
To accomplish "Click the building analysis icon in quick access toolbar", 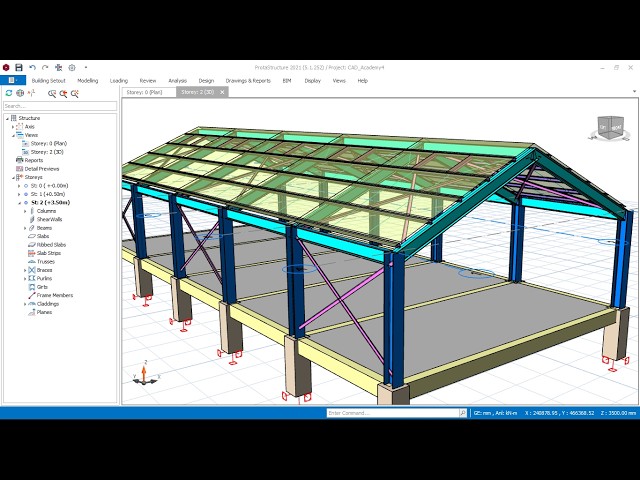I will click(58, 67).
